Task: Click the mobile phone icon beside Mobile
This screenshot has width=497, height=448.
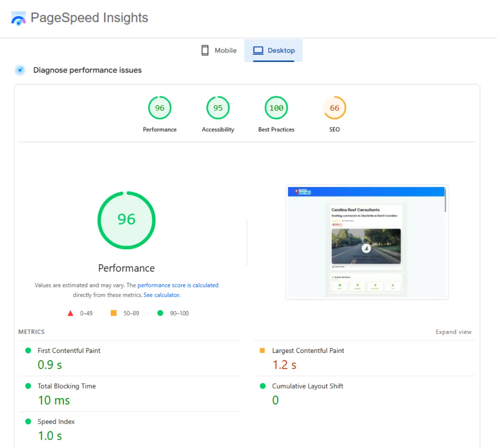Action: click(205, 50)
